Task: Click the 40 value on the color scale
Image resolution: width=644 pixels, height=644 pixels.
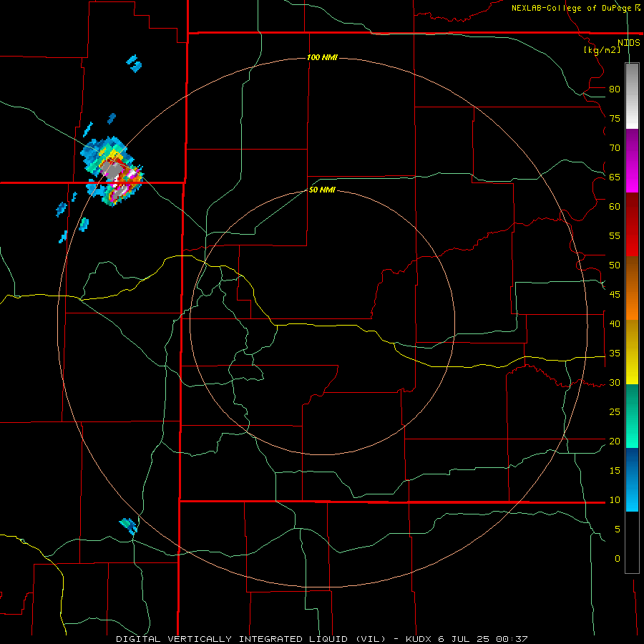Action: tap(615, 323)
